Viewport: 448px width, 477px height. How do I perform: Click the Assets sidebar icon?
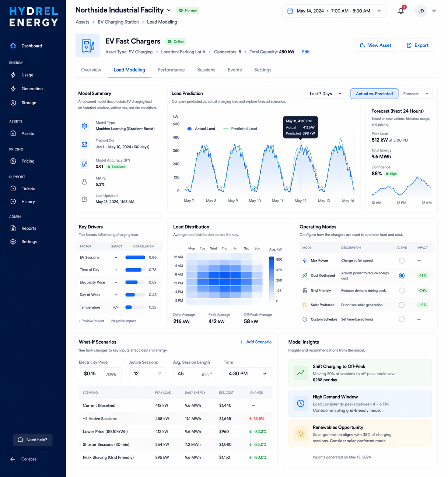13,133
